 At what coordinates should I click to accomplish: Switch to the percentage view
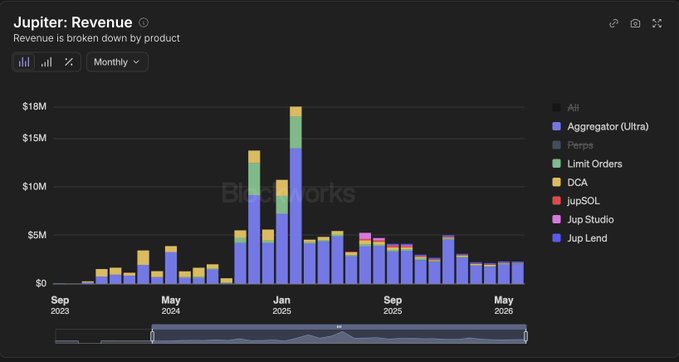(68, 62)
